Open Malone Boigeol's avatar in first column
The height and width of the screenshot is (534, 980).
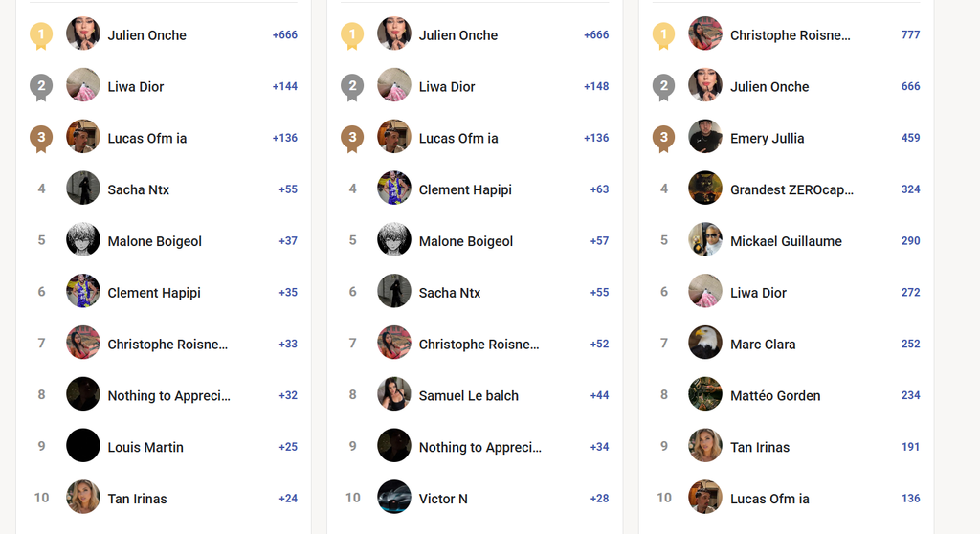(83, 239)
